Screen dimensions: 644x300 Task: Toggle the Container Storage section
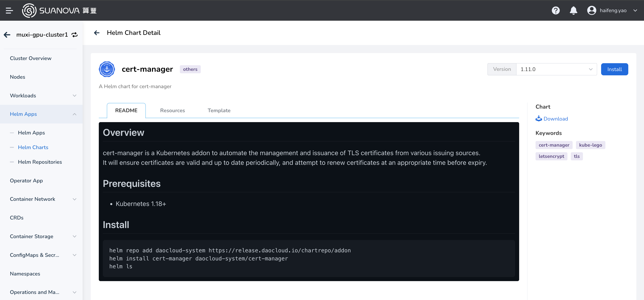click(43, 236)
